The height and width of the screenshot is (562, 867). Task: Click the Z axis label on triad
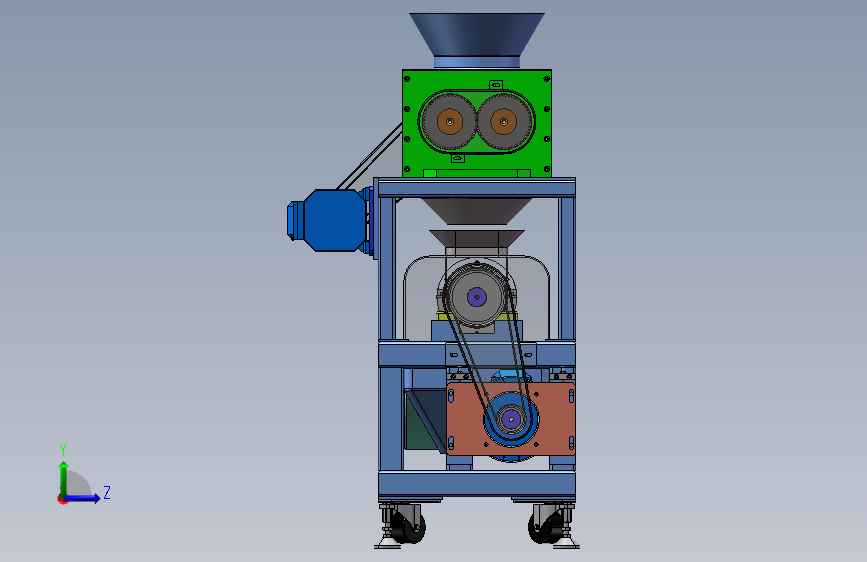pos(107,492)
